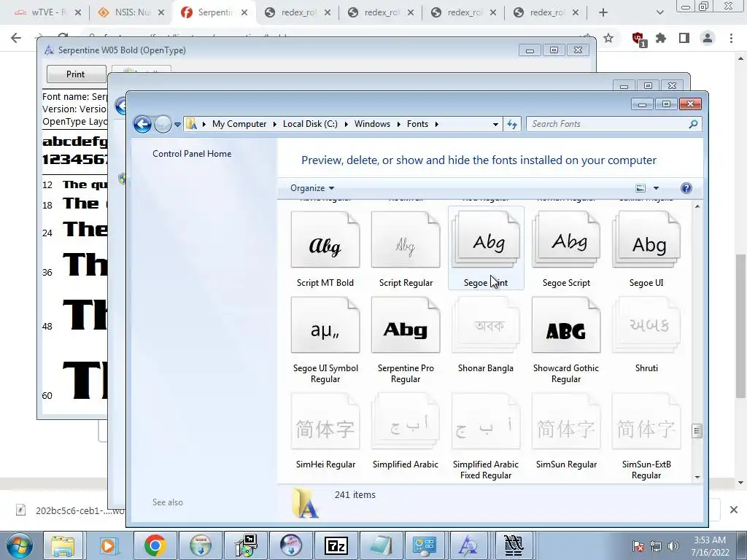The width and height of the screenshot is (747, 560).
Task: Close the Chrome downloads bar
Action: [x=734, y=510]
